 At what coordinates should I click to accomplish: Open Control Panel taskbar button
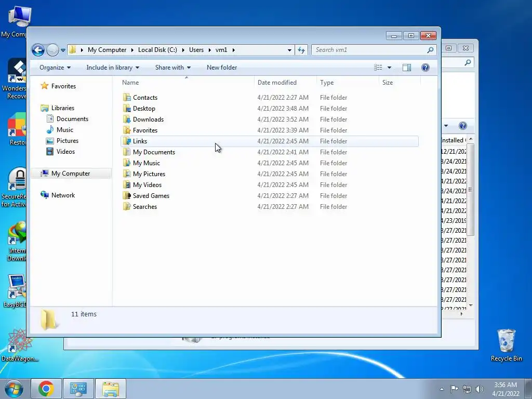[x=78, y=389]
